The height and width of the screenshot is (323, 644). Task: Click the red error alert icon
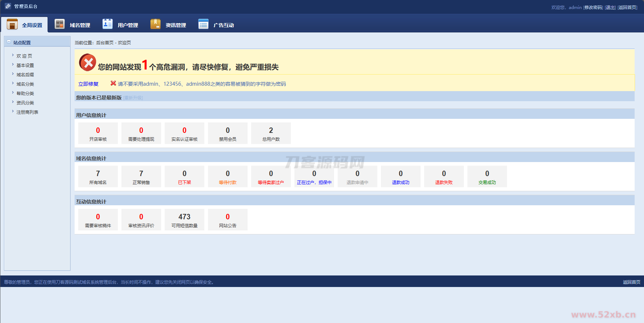click(x=88, y=63)
